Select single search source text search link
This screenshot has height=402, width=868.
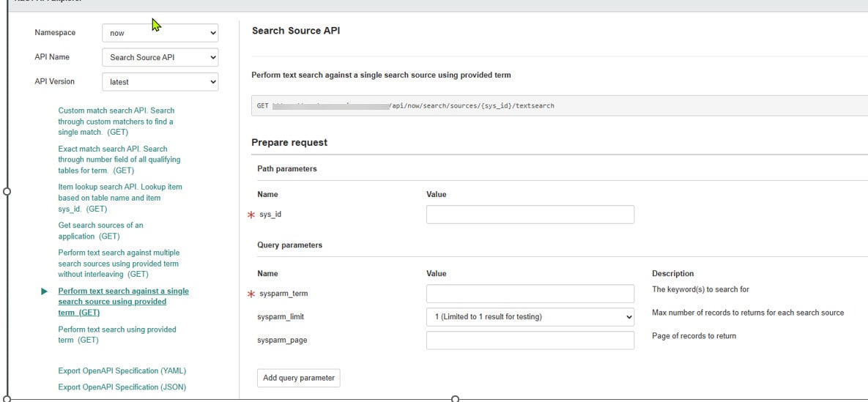(122, 302)
